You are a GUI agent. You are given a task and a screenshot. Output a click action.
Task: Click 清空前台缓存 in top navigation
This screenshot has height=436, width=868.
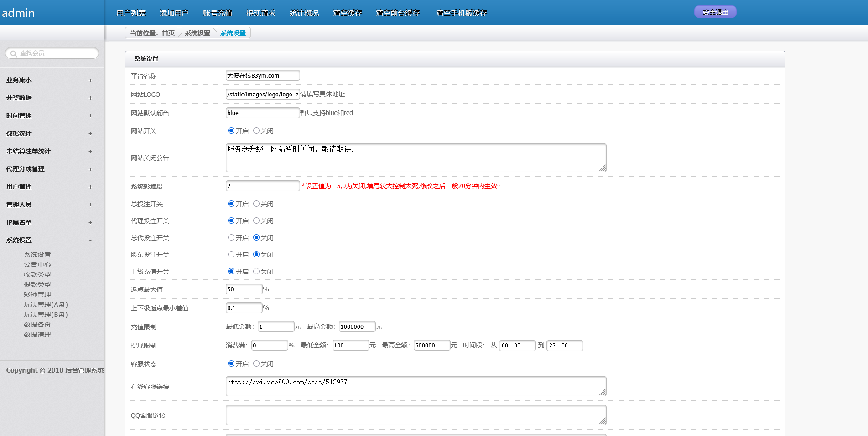398,13
